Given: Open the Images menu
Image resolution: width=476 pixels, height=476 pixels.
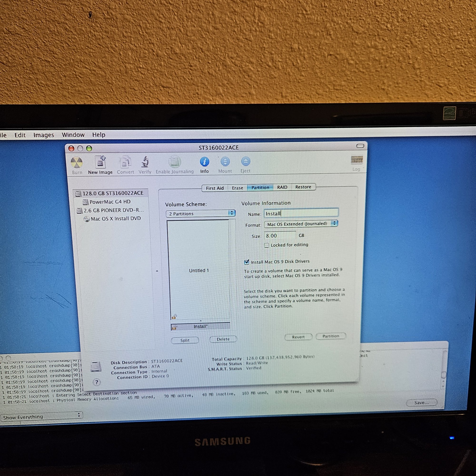Looking at the screenshot, I should point(44,135).
